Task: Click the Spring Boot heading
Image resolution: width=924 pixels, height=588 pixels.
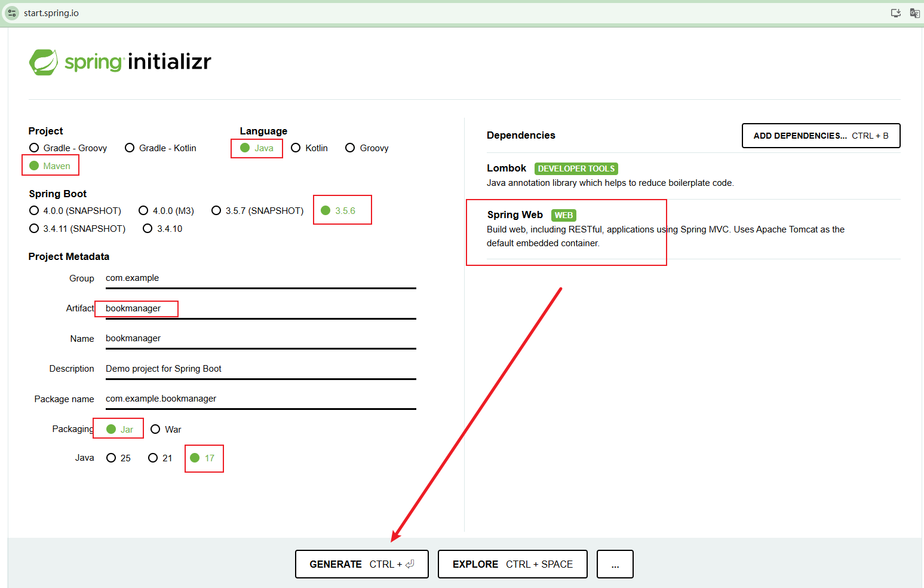Action: pyautogui.click(x=57, y=194)
